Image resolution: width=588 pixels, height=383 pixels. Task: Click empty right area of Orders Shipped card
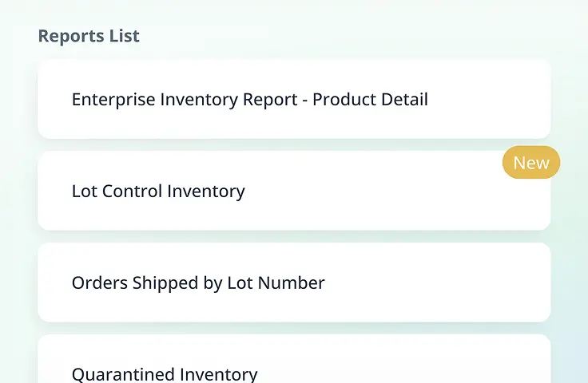pyautogui.click(x=463, y=283)
